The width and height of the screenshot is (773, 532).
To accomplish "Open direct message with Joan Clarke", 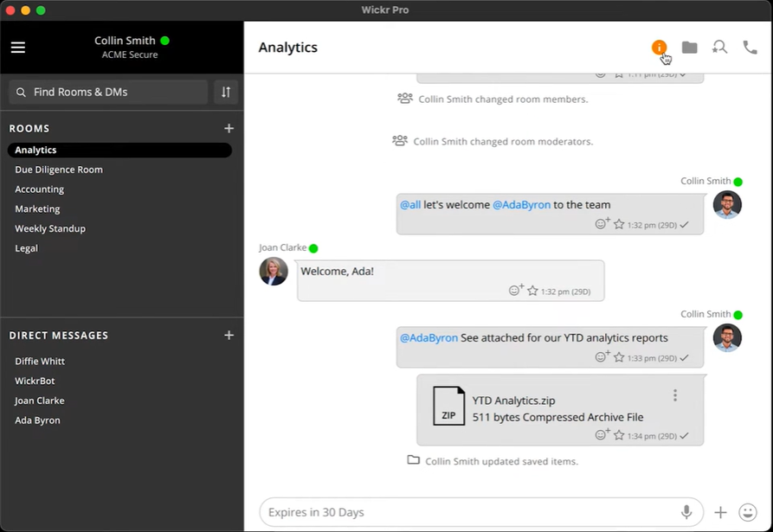I will click(x=40, y=401).
